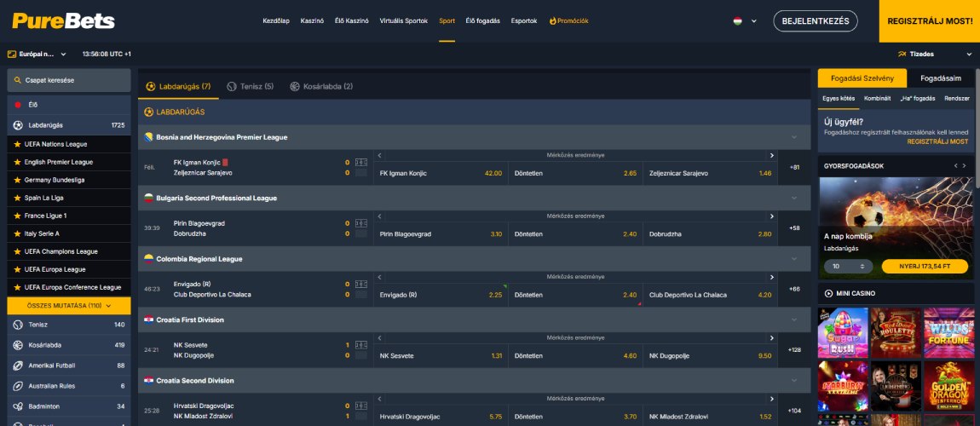Open +128 more markets for NK Sesvete match
This screenshot has height=426, width=980.
(794, 350)
